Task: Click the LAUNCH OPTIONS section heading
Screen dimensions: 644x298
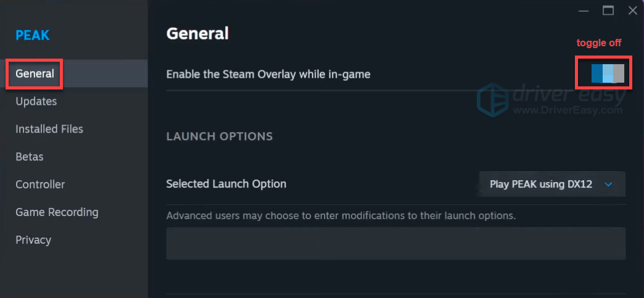Action: (220, 136)
